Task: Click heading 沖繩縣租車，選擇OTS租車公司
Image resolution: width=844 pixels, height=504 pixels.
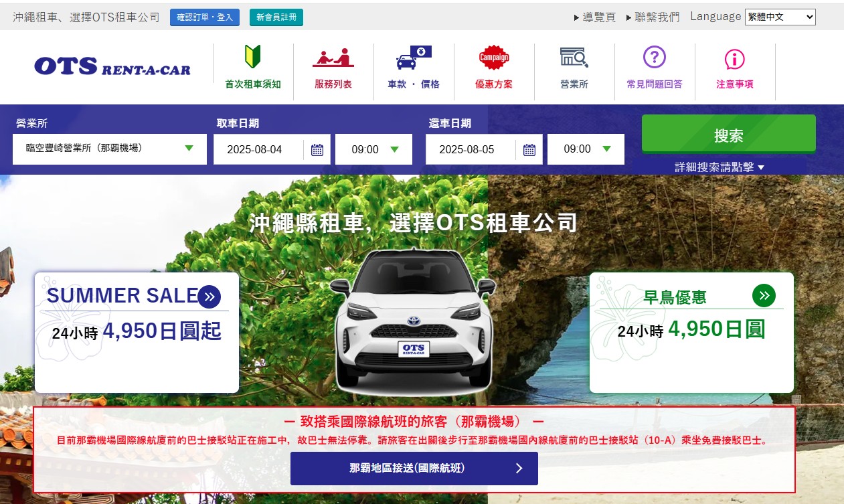Action: [413, 223]
